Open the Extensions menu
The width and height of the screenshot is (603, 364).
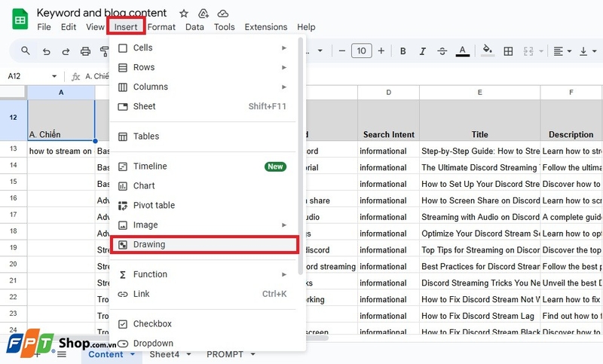tap(266, 27)
